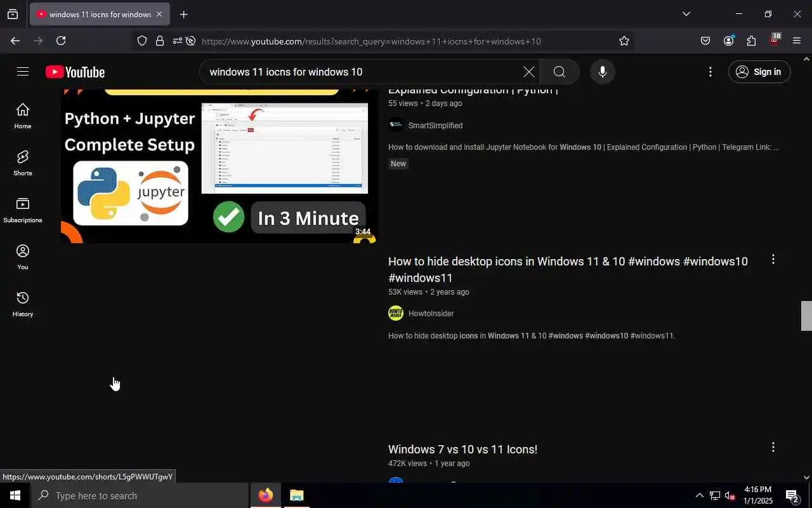
Task: Close the 'windows 11 iocns' tab
Action: coord(159,14)
